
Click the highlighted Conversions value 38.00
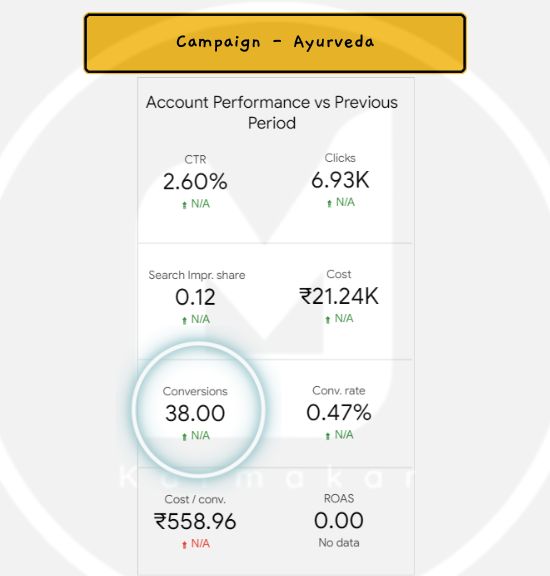point(195,413)
